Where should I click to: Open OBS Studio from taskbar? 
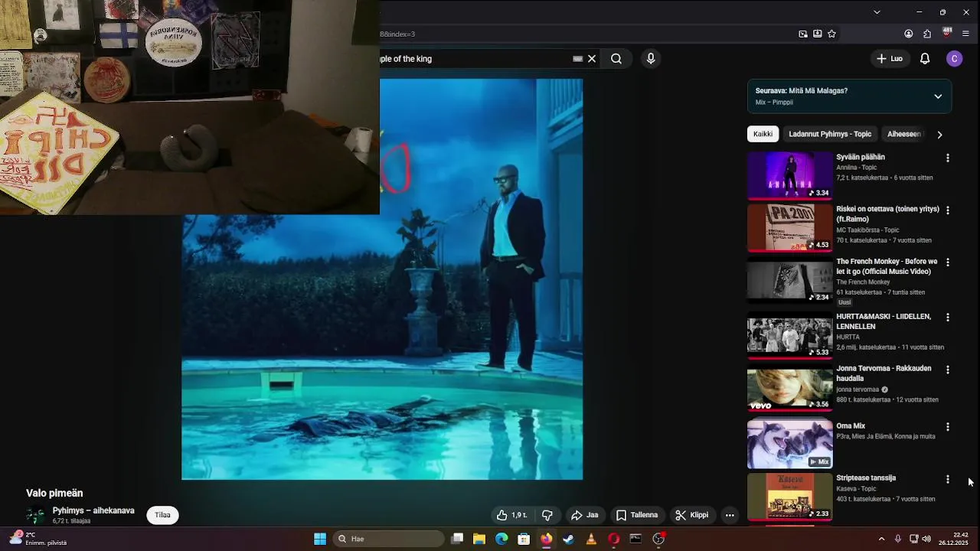pyautogui.click(x=658, y=539)
